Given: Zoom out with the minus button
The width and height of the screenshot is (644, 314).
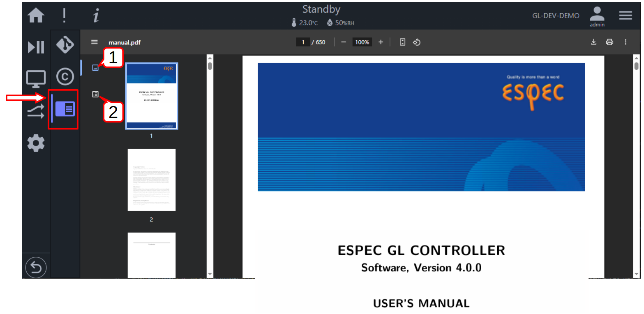Looking at the screenshot, I should pos(344,42).
